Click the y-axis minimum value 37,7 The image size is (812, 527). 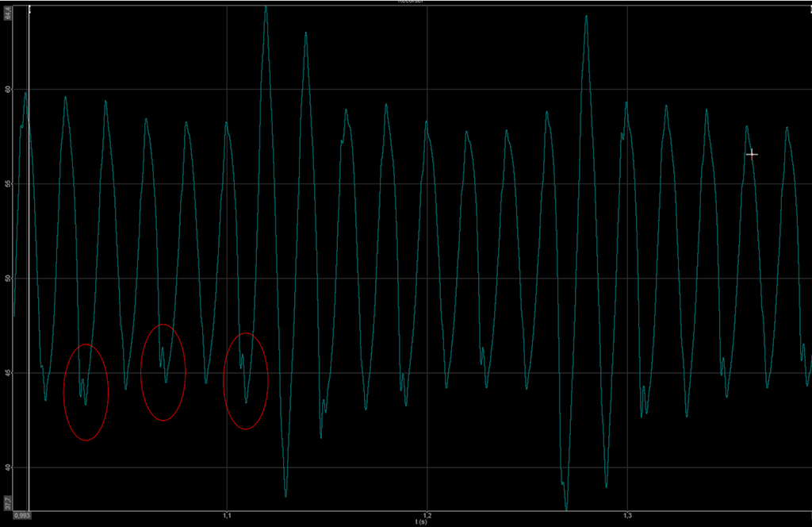[x=8, y=503]
